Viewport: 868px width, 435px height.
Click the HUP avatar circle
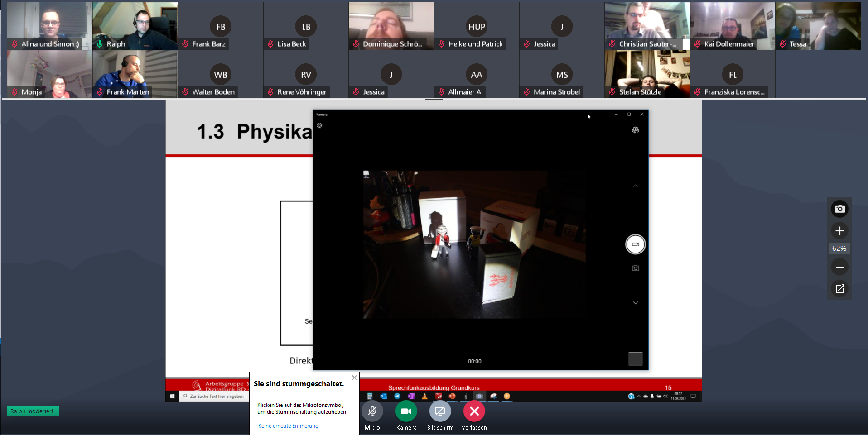[477, 27]
